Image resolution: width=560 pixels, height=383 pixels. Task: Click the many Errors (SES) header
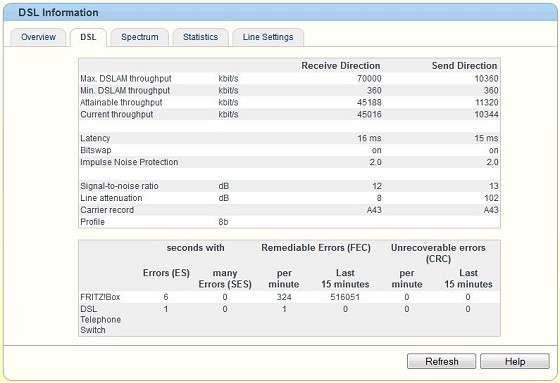click(225, 279)
